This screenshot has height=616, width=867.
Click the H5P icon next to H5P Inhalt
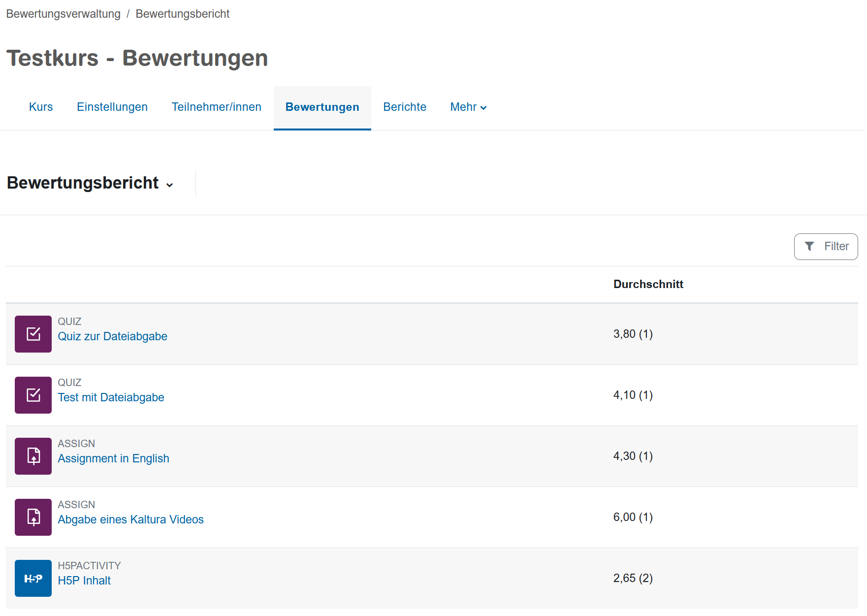coord(33,578)
